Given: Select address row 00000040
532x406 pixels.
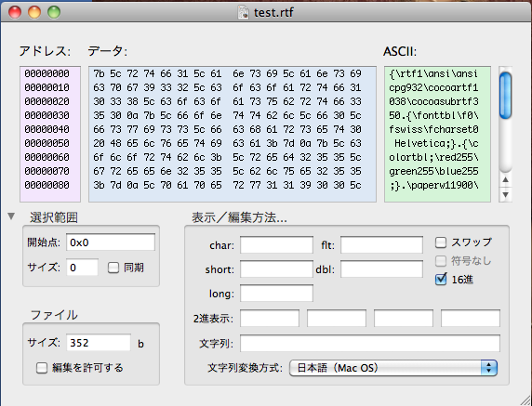Looking at the screenshot, I should (47, 129).
